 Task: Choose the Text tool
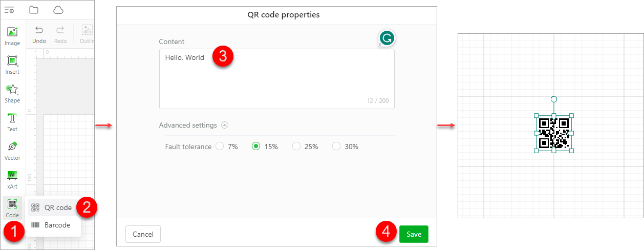click(12, 121)
